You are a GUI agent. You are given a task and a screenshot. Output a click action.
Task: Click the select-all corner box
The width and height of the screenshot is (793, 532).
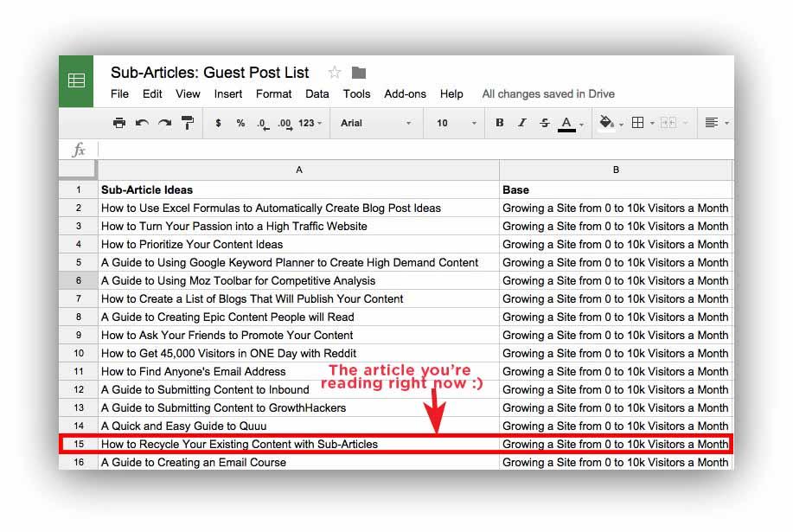click(77, 170)
